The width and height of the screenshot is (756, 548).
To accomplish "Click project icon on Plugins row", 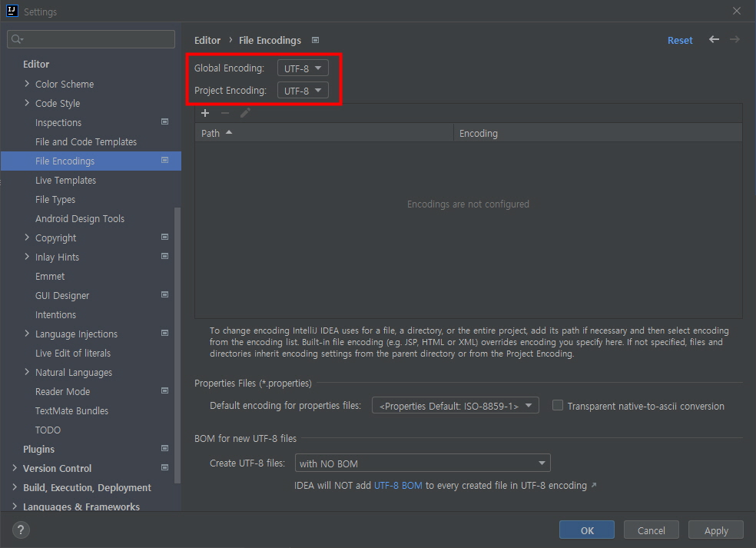I will pos(164,449).
